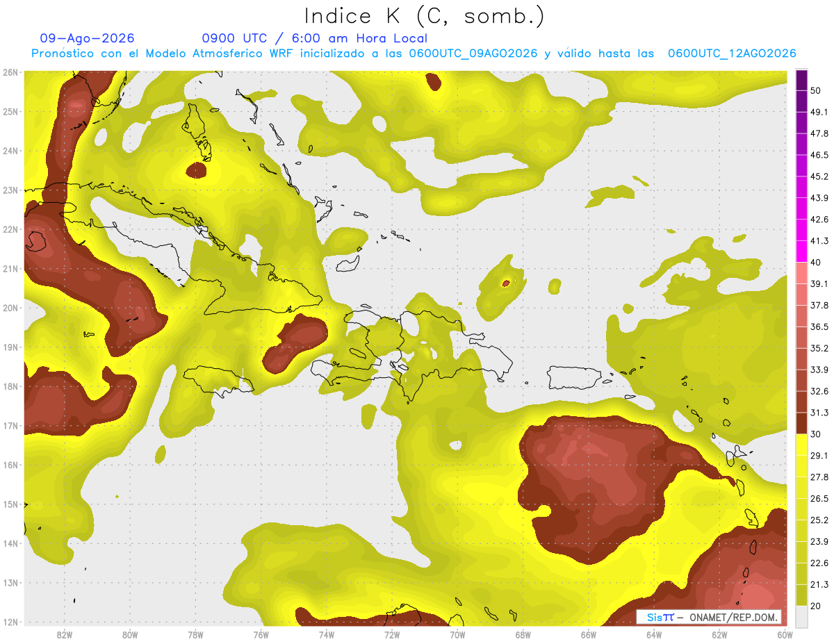Click colorbar value "41.3"
The width and height of the screenshot is (834, 644).
click(x=819, y=240)
